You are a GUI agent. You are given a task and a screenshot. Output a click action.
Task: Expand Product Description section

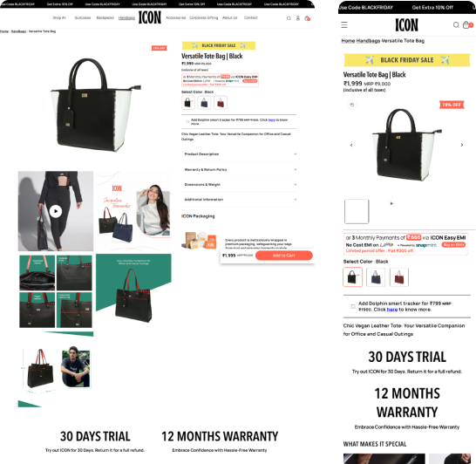point(240,154)
